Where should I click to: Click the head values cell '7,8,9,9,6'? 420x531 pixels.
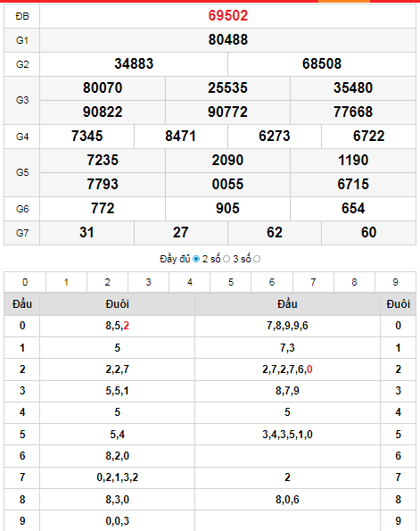point(287,326)
